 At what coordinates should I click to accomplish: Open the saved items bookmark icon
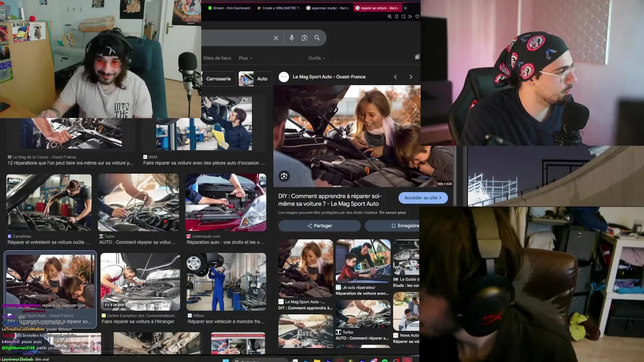point(417,57)
